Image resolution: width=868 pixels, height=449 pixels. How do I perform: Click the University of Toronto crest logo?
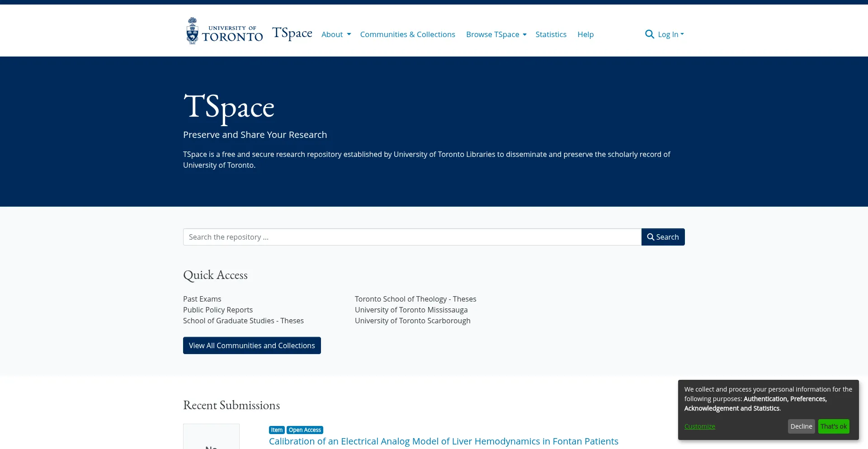[193, 31]
